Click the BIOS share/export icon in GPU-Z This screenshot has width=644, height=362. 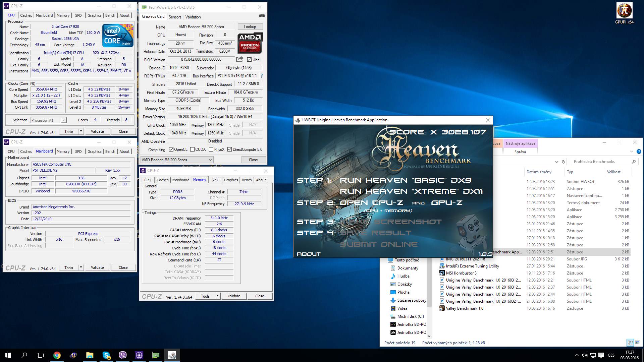point(239,59)
